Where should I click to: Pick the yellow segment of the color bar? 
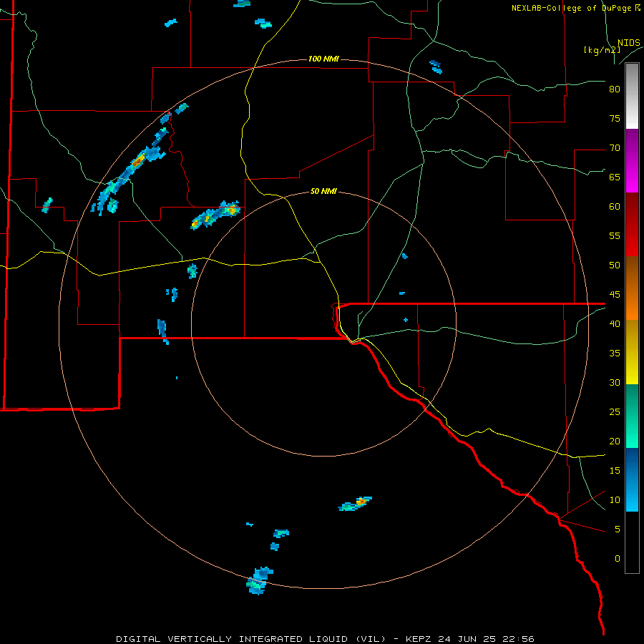[632, 352]
